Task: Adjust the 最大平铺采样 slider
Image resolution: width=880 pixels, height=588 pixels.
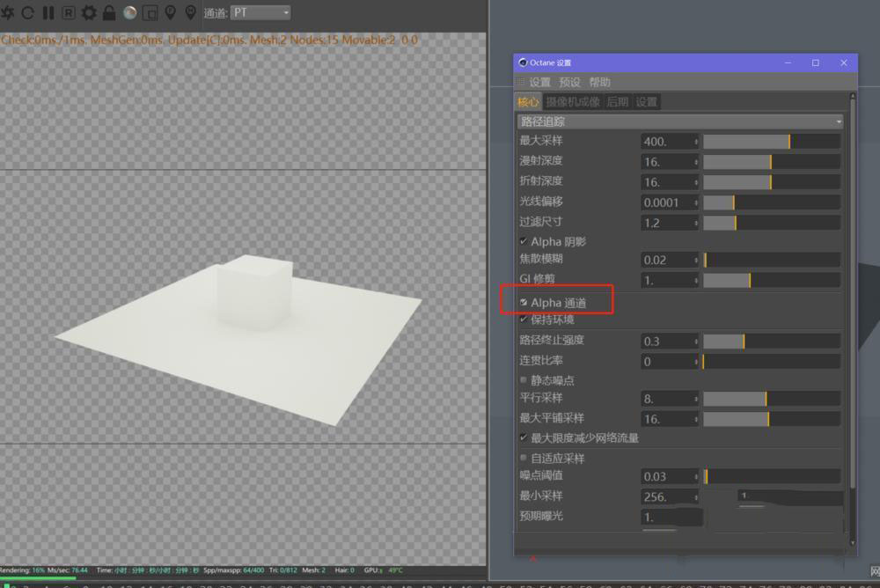Action: [772, 419]
